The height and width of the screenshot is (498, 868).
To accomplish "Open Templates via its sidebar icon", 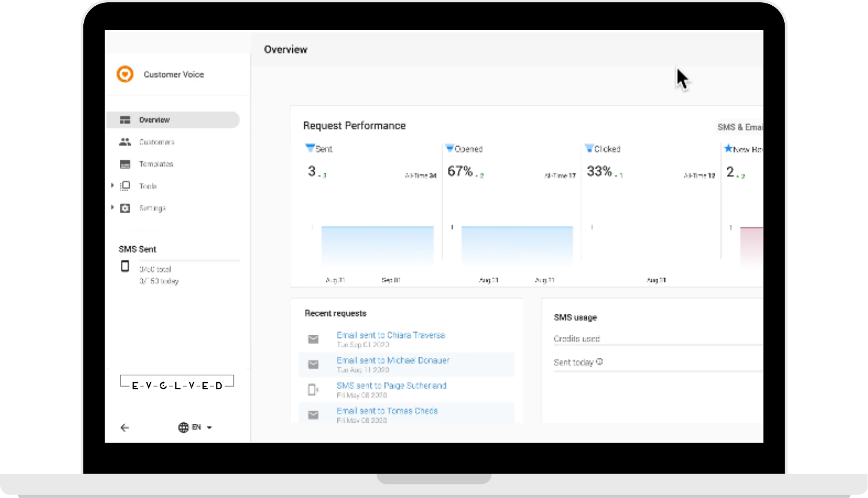I will pyautogui.click(x=125, y=164).
